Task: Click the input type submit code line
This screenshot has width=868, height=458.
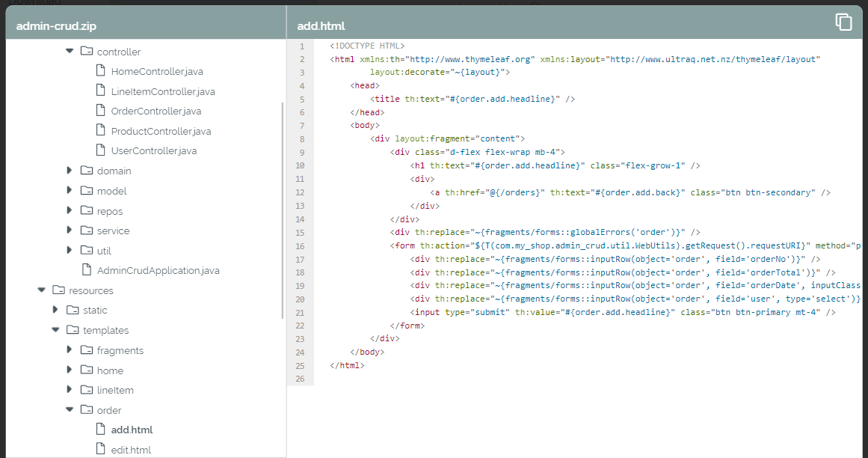Action: tap(623, 312)
